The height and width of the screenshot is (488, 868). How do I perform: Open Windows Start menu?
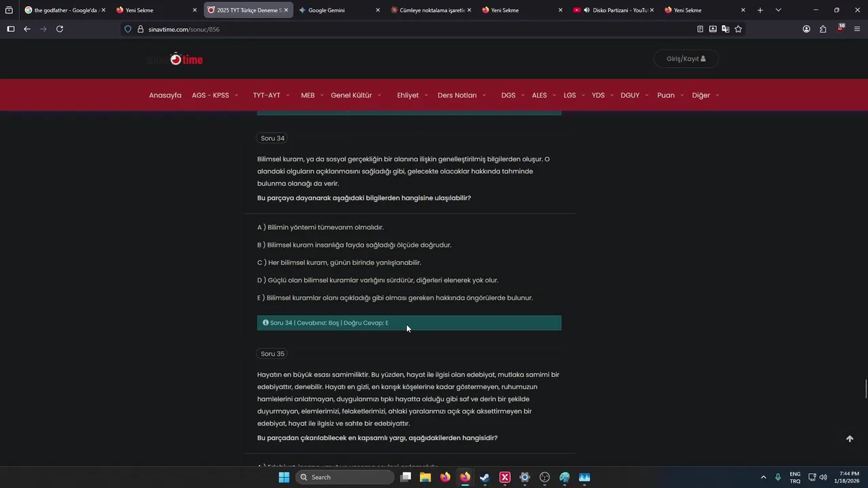coord(284,477)
